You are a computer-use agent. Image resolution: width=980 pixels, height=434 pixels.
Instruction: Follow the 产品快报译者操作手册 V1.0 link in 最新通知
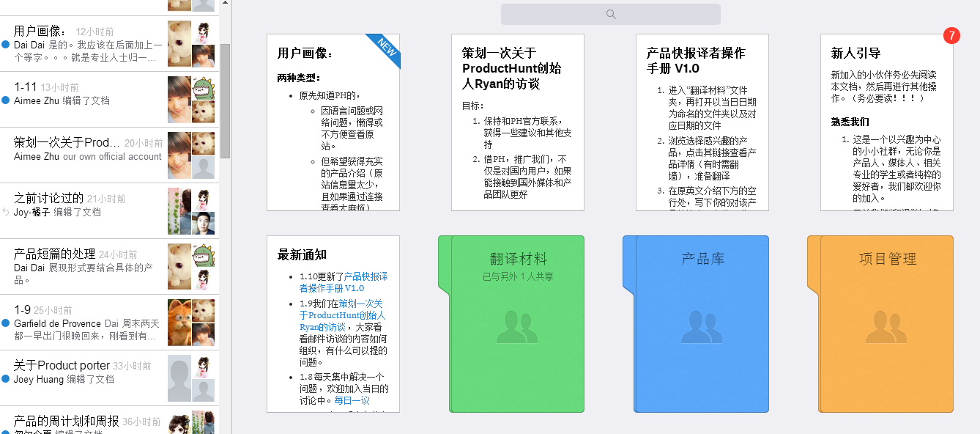344,282
